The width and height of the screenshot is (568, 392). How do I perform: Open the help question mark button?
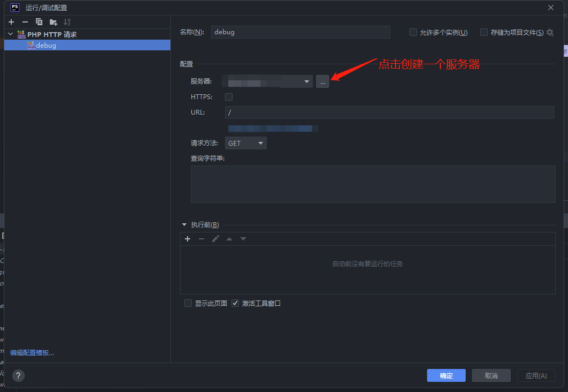pos(18,375)
